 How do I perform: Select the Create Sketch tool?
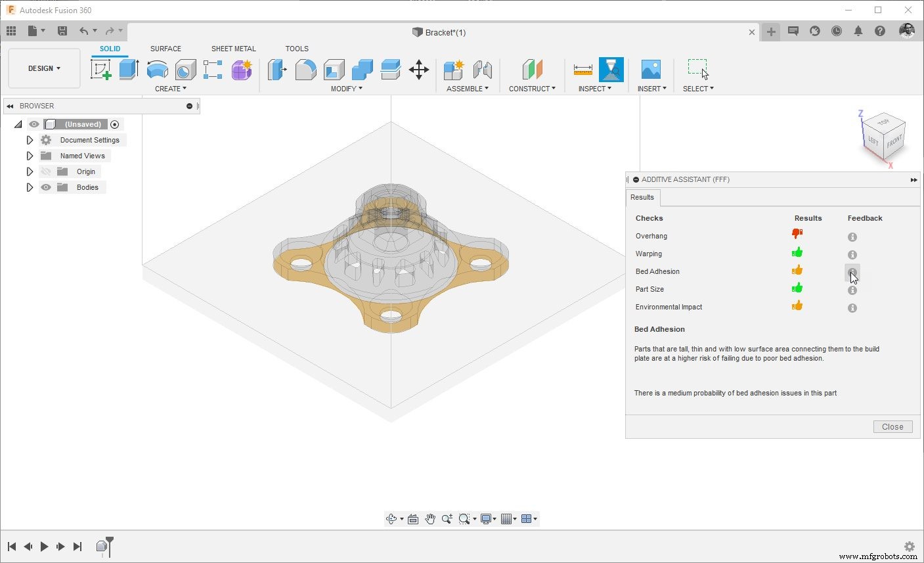tap(100, 69)
